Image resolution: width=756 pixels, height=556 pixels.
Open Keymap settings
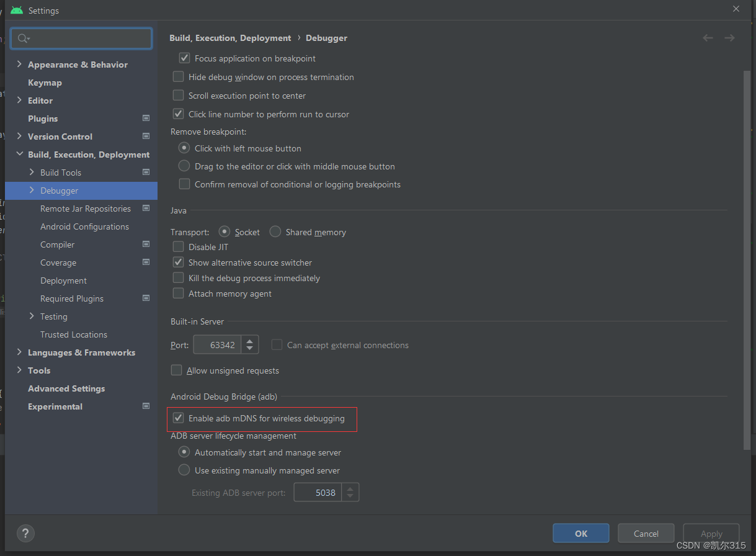tap(45, 82)
